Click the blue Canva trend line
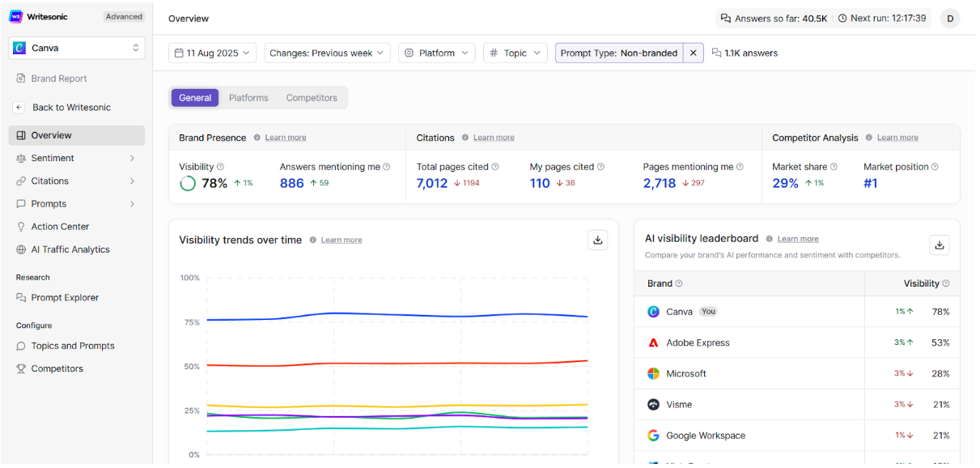980x468 pixels. [397, 315]
